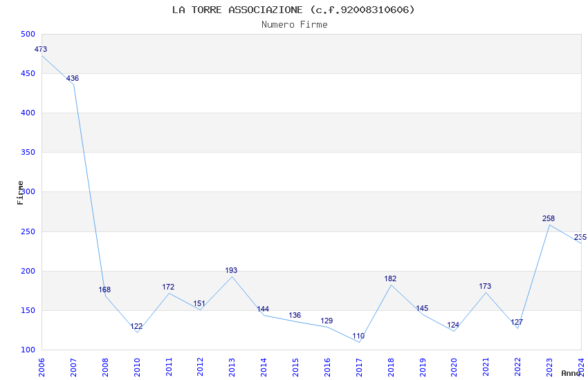588x380 pixels.
Task: Click x-axis year 2015
Action: point(295,367)
